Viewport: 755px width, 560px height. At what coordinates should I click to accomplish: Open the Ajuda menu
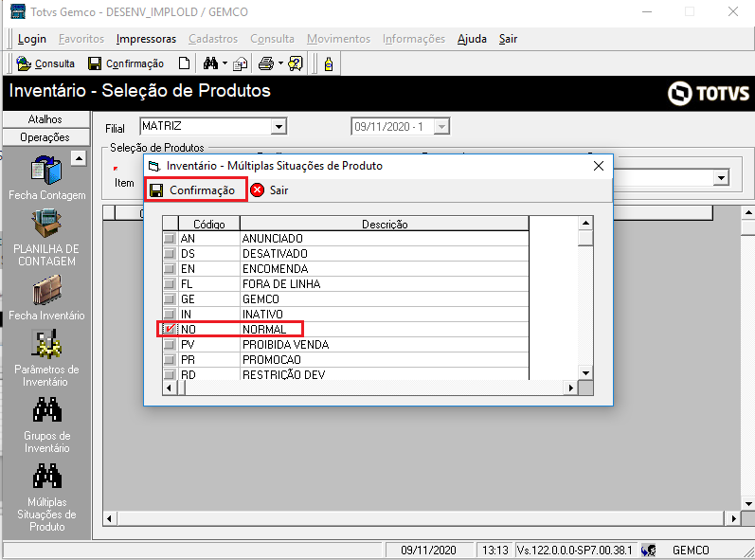tap(472, 39)
